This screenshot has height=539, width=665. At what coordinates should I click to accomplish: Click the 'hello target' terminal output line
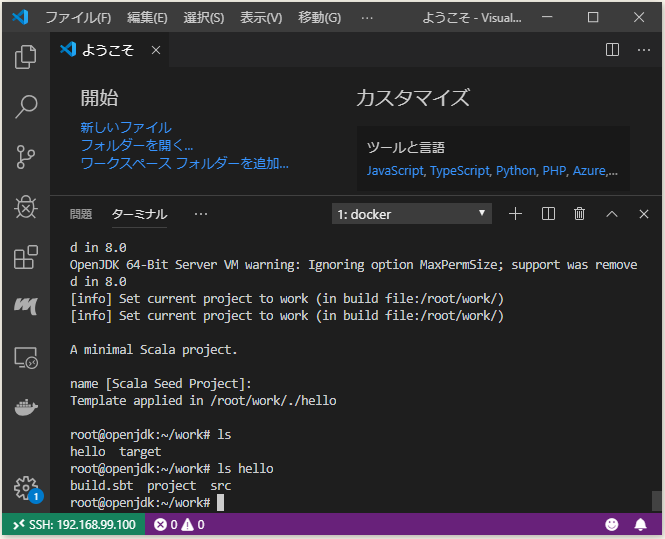pos(115,452)
